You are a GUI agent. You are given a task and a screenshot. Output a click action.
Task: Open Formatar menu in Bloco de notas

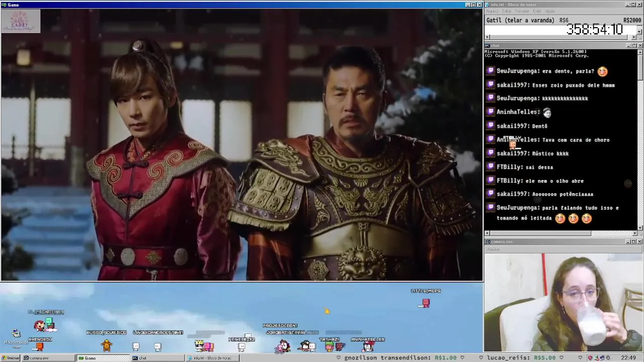(522, 11)
